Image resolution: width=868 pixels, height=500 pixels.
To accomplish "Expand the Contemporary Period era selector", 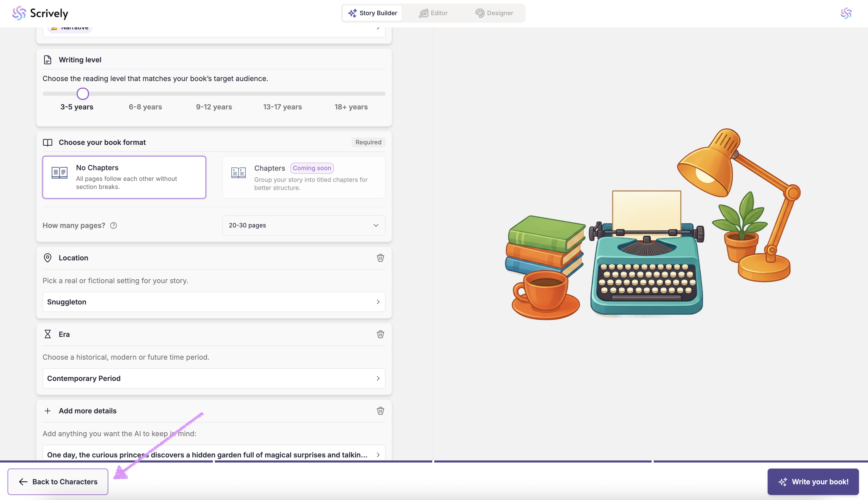I will point(214,378).
